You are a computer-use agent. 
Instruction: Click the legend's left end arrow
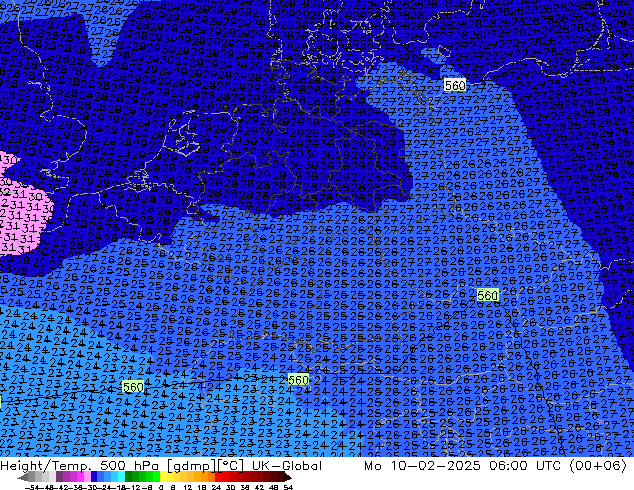pos(23,476)
